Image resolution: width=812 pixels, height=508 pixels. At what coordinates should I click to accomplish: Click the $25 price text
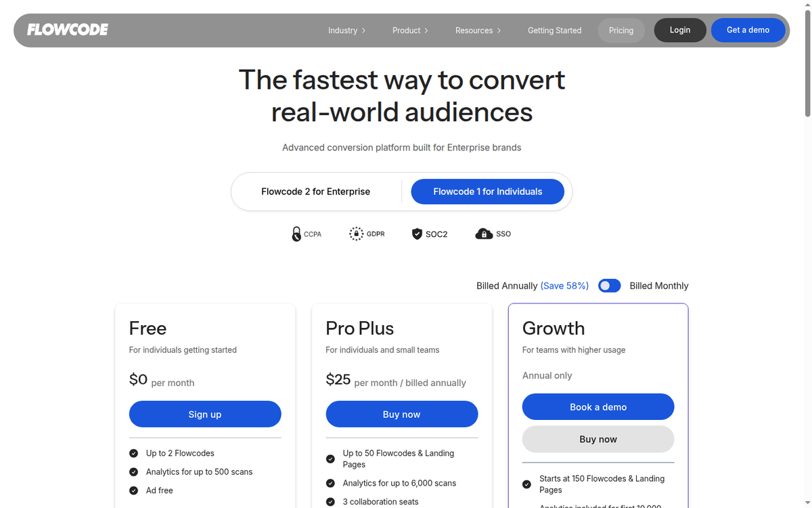338,380
